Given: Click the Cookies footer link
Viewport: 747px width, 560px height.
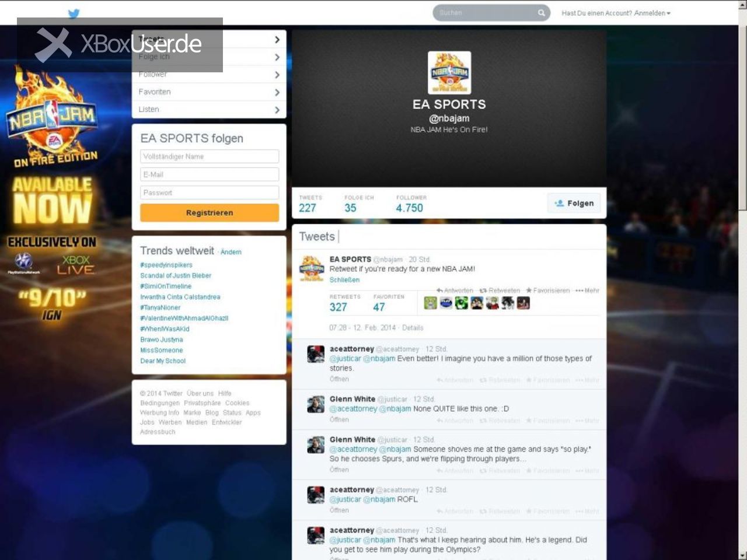Looking at the screenshot, I should click(x=238, y=403).
